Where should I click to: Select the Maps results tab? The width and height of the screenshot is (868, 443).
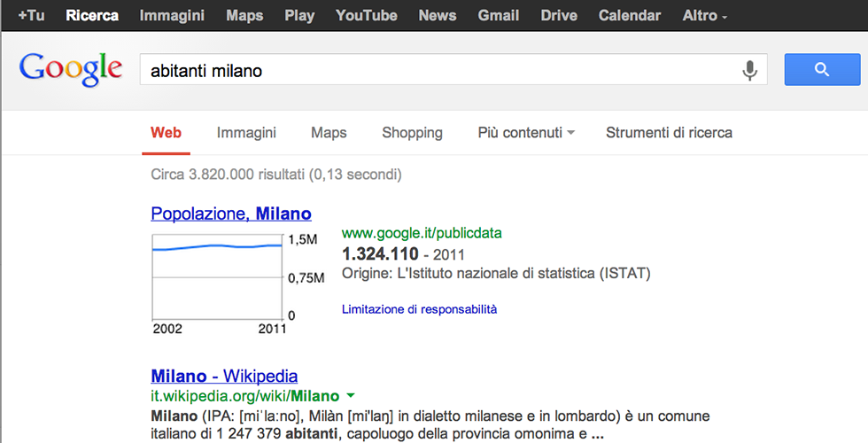click(x=329, y=133)
